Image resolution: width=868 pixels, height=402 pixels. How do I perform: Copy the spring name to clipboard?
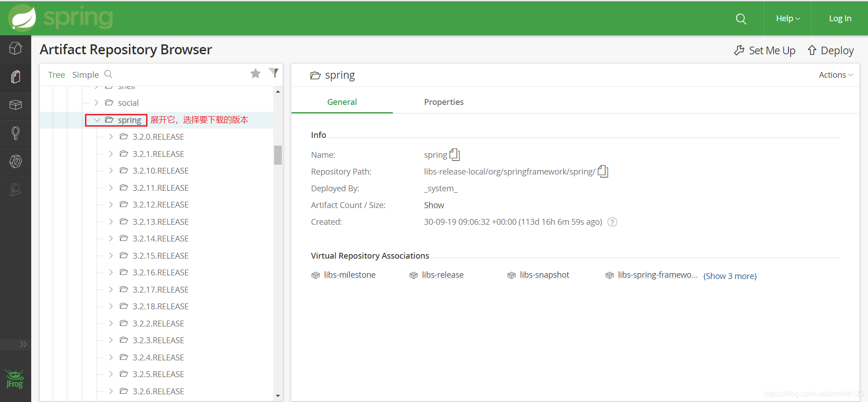point(455,154)
